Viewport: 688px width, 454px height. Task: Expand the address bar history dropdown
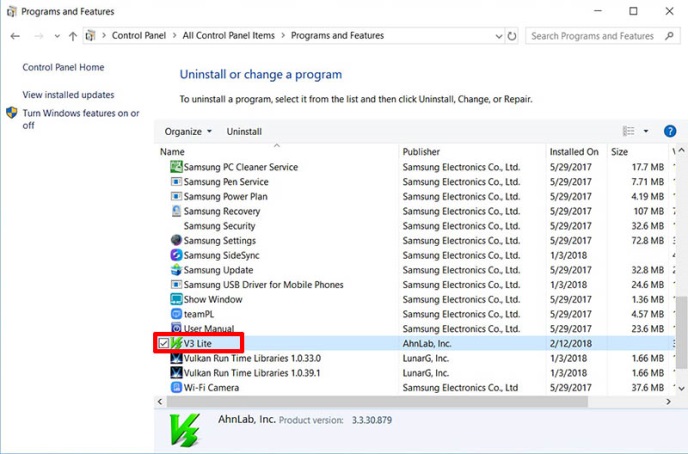(499, 36)
